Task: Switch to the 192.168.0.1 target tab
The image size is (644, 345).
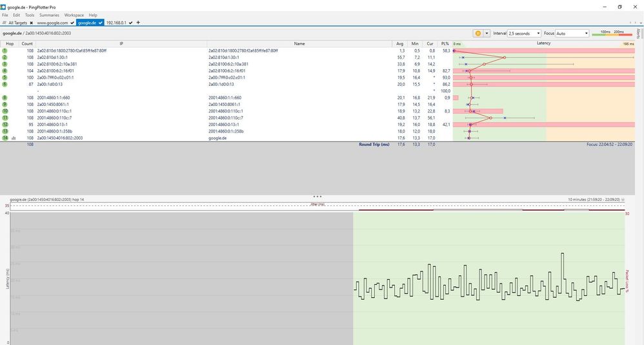Action: click(116, 23)
